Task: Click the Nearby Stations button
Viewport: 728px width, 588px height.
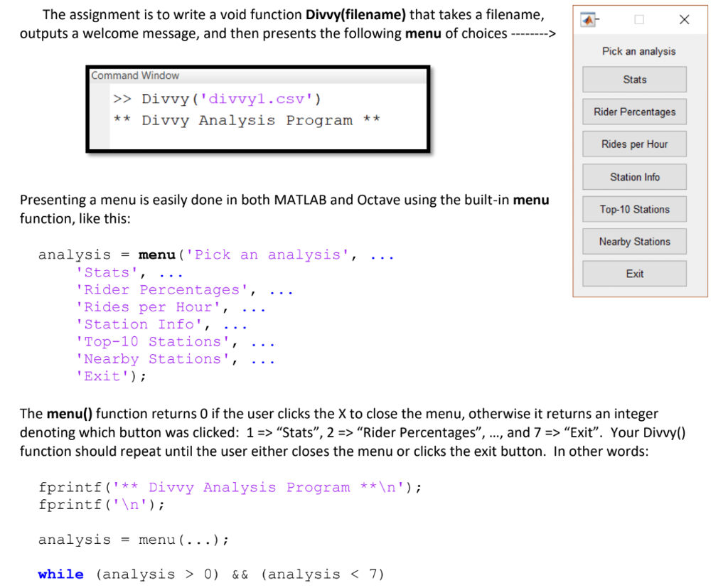Action: 633,241
